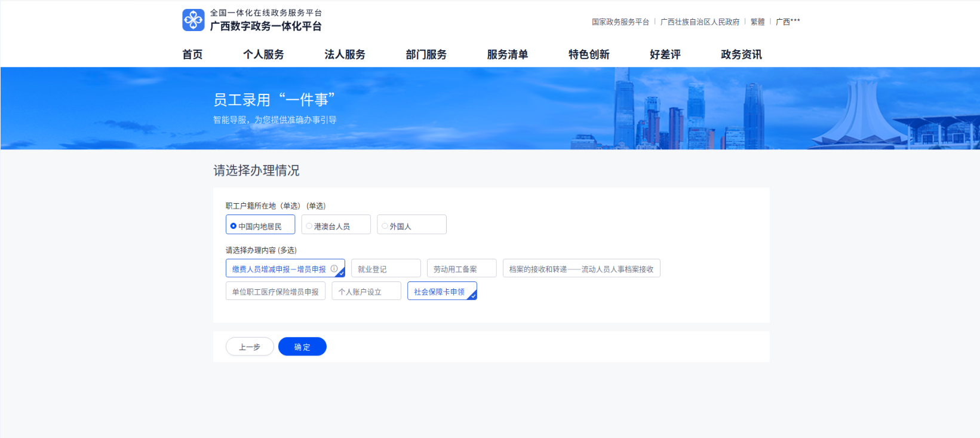This screenshot has height=438, width=980.
Task: Select the 外国人 radio option
Action: (411, 226)
